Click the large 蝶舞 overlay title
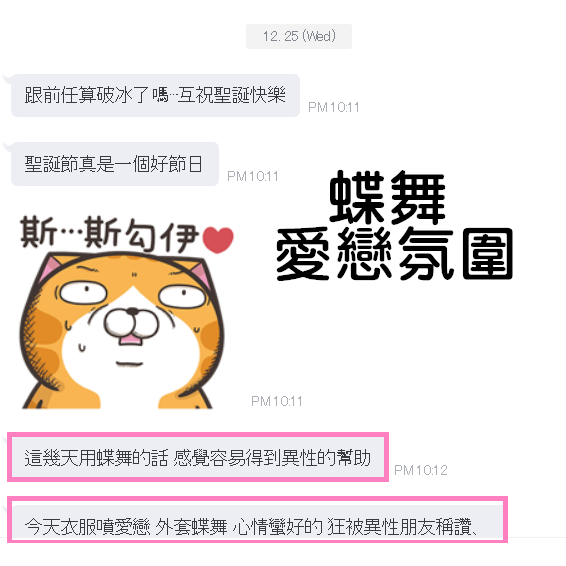566x566 pixels. 387,197
